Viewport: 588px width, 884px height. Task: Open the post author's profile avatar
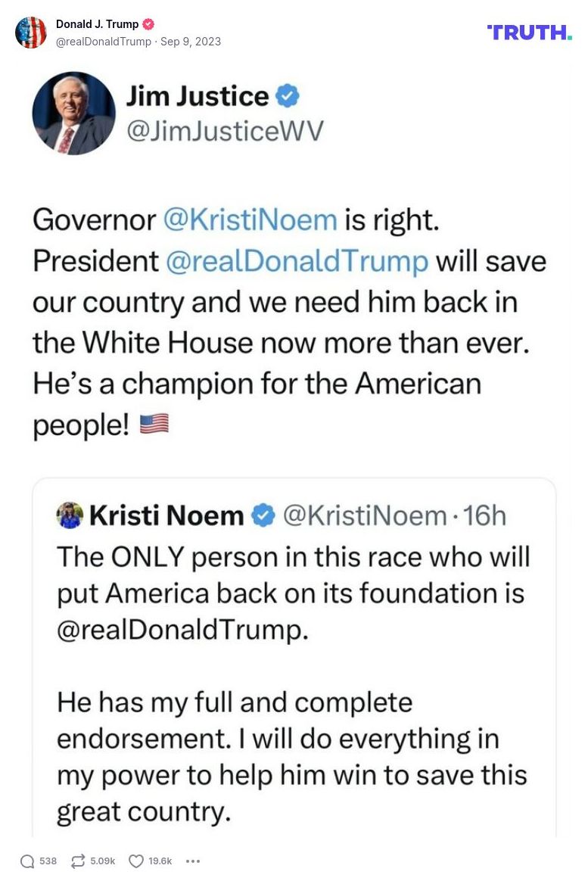31,33
